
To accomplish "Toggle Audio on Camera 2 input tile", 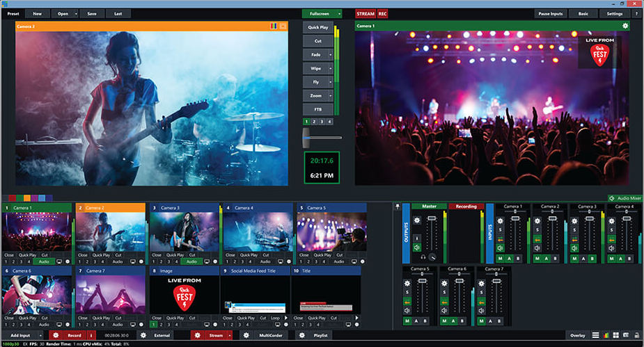I will click(x=118, y=261).
